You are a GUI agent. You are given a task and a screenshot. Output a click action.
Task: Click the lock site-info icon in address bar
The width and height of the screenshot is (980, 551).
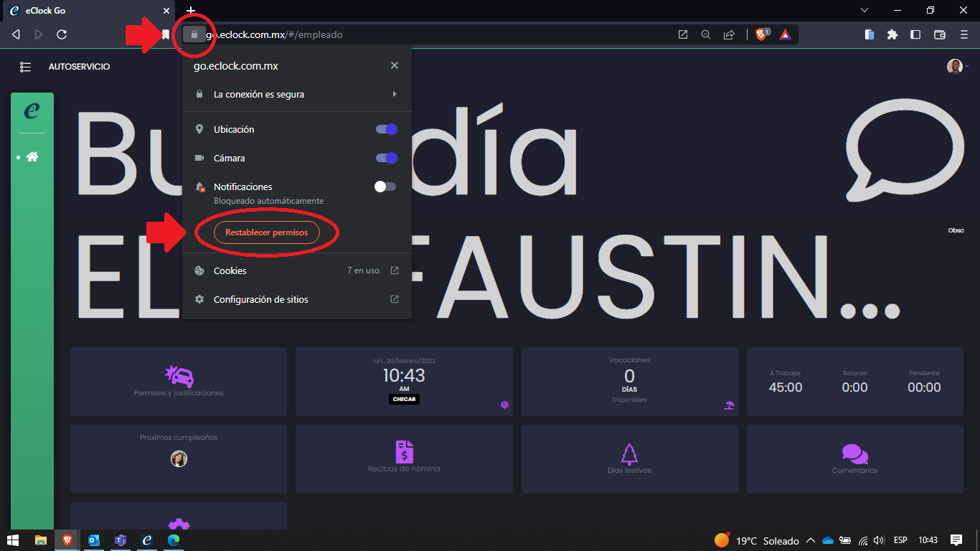[x=194, y=34]
